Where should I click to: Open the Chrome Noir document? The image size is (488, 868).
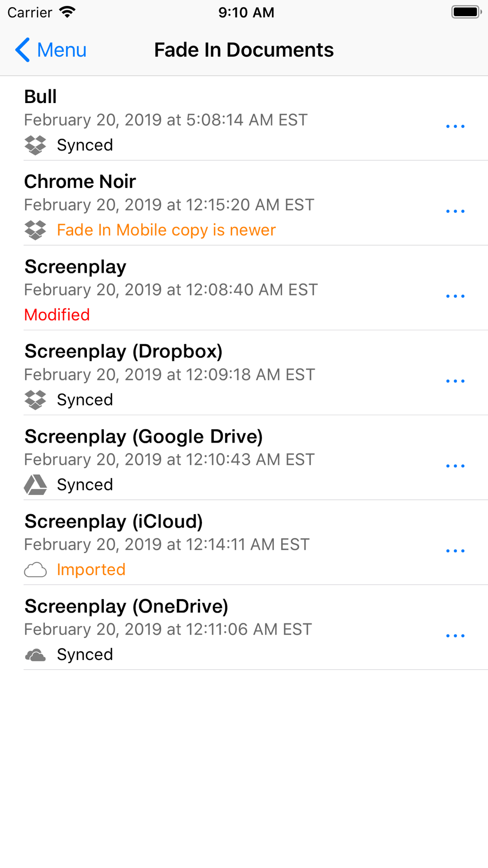click(x=80, y=182)
